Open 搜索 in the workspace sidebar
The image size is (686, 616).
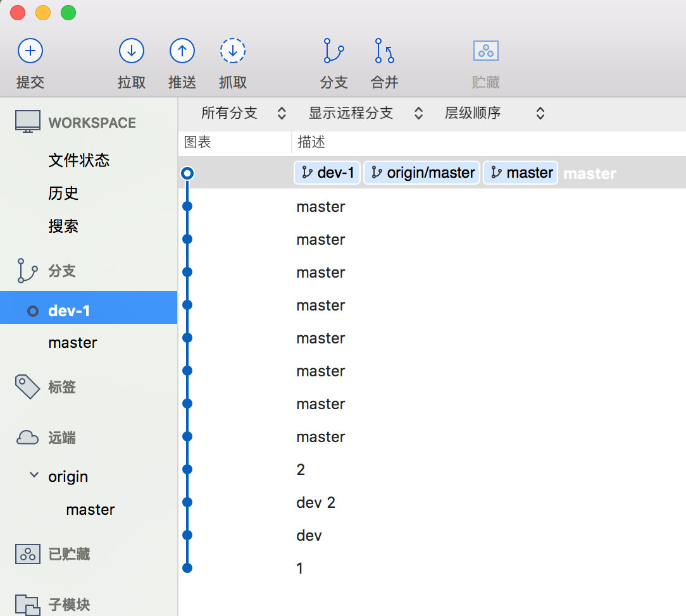tap(63, 226)
